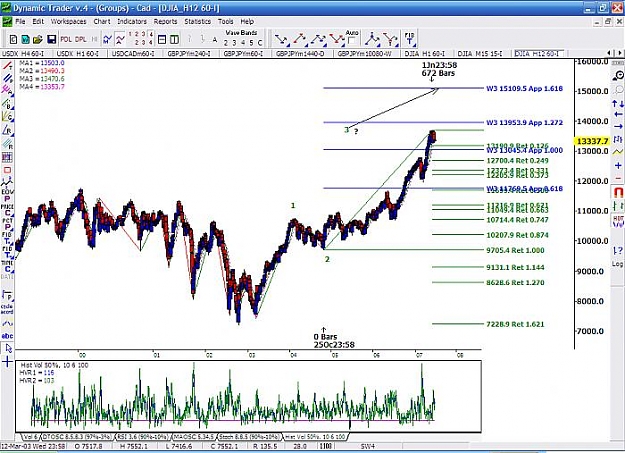This screenshot has width=625, height=453.
Task: Select the PCT P tool in sidebar
Action: point(7,224)
